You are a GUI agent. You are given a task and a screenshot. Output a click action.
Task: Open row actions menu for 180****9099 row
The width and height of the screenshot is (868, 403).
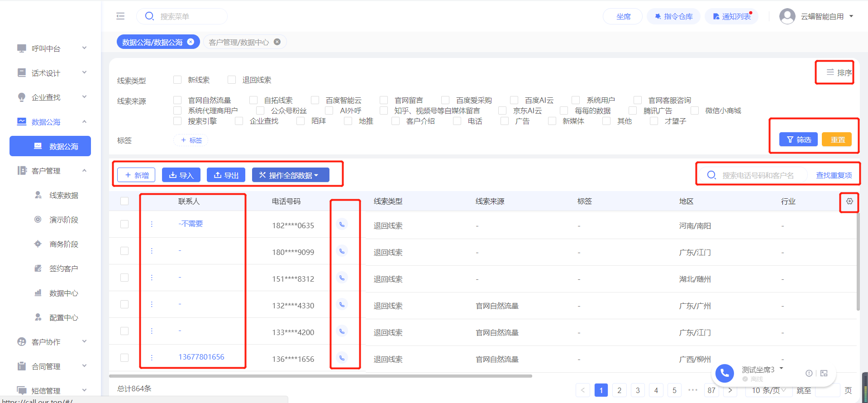point(152,251)
